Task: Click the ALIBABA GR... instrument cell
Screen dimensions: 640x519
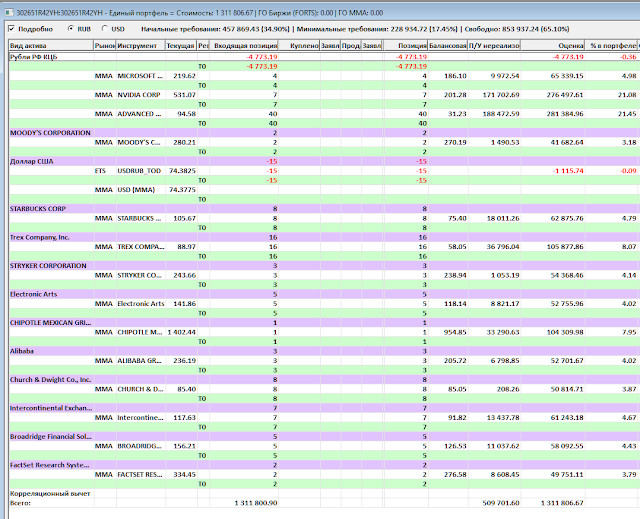Action: pyautogui.click(x=140, y=360)
